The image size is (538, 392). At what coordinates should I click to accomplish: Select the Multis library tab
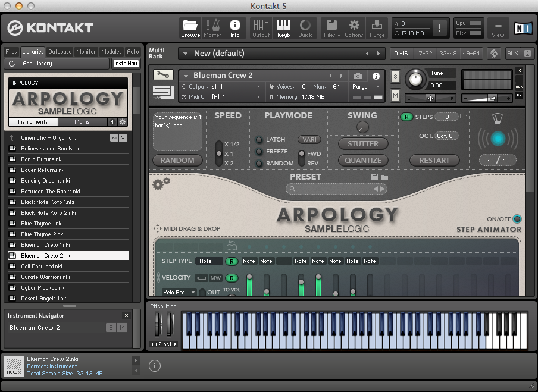[x=82, y=122]
